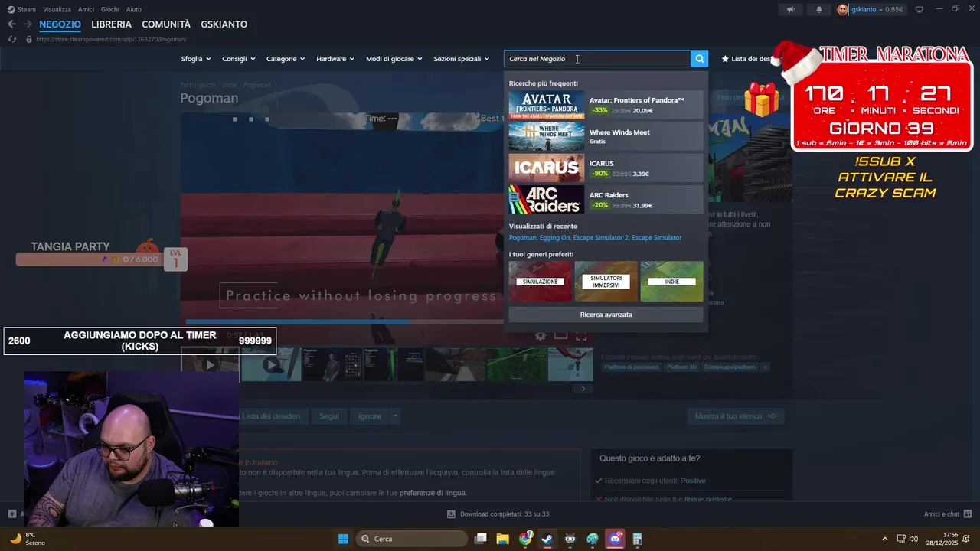Go back with the browser back arrow
980x551 pixels.
click(x=11, y=24)
